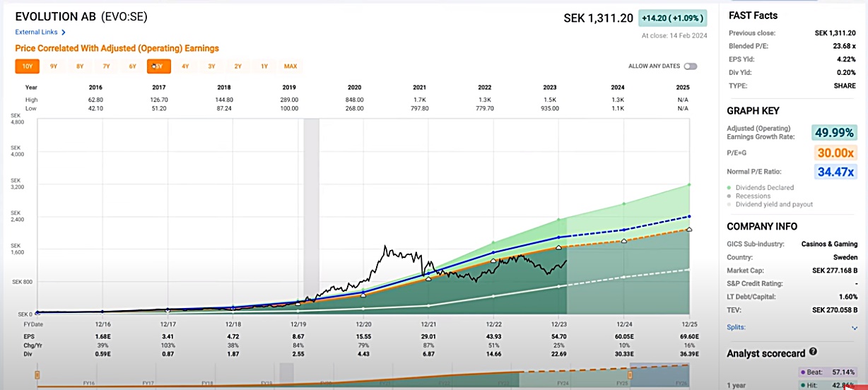Click the 2020 high value 848.00
The width and height of the screenshot is (868, 390).
coord(354,100)
